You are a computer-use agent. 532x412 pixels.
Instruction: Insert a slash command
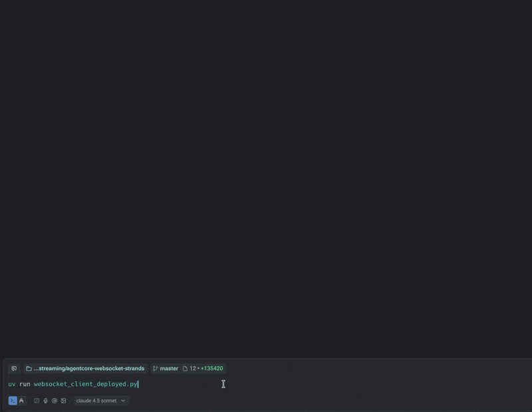point(37,401)
